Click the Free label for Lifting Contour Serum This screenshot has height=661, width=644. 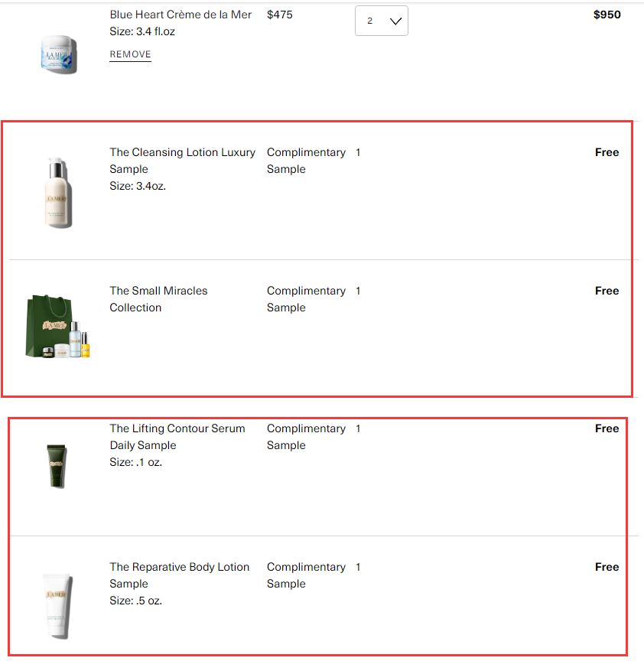607,428
